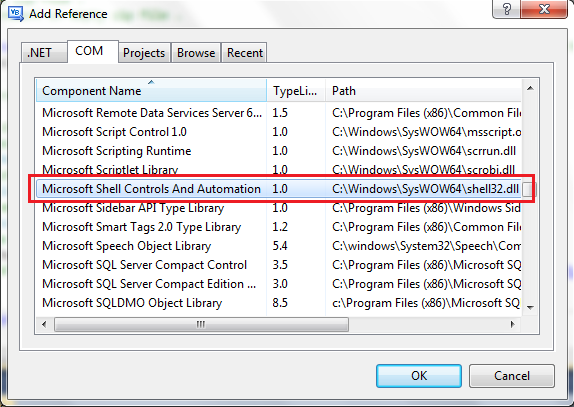The image size is (574, 407).
Task: Open the Projects tab
Action: coord(144,53)
